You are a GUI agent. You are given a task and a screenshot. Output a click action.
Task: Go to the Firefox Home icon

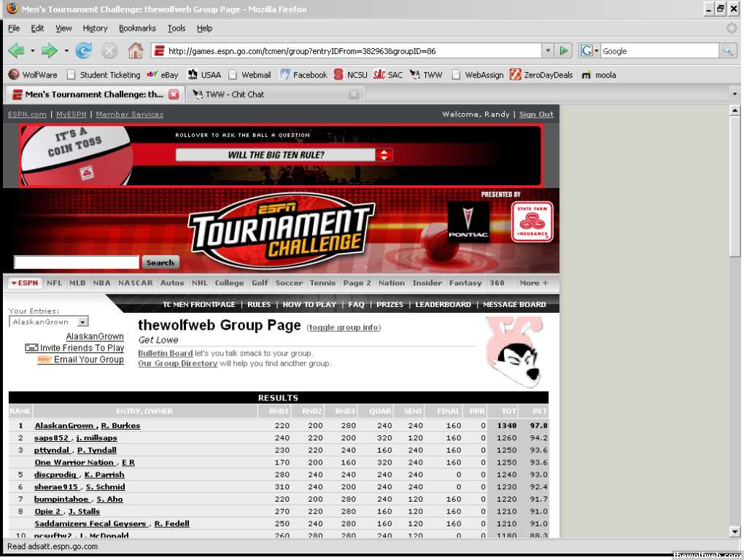135,51
